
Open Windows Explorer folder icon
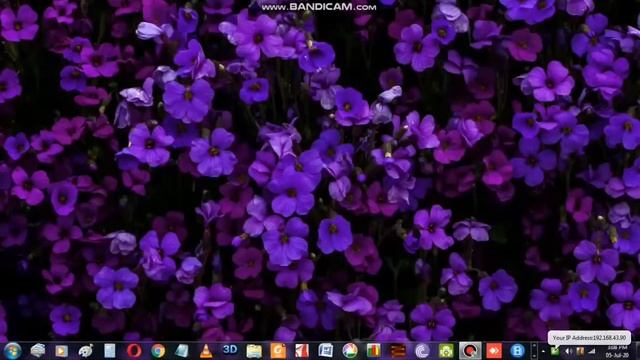tap(254, 351)
